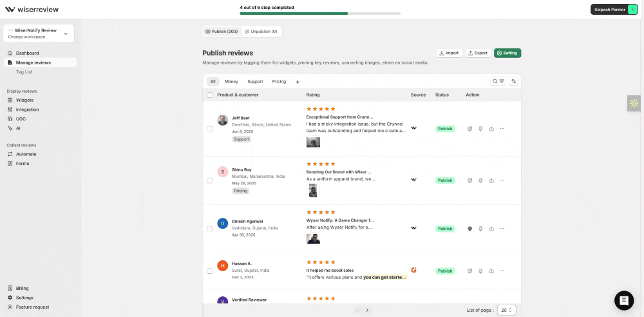Add a new tag tab with plus icon
Viewport: 644px width, 317px height.
point(298,82)
